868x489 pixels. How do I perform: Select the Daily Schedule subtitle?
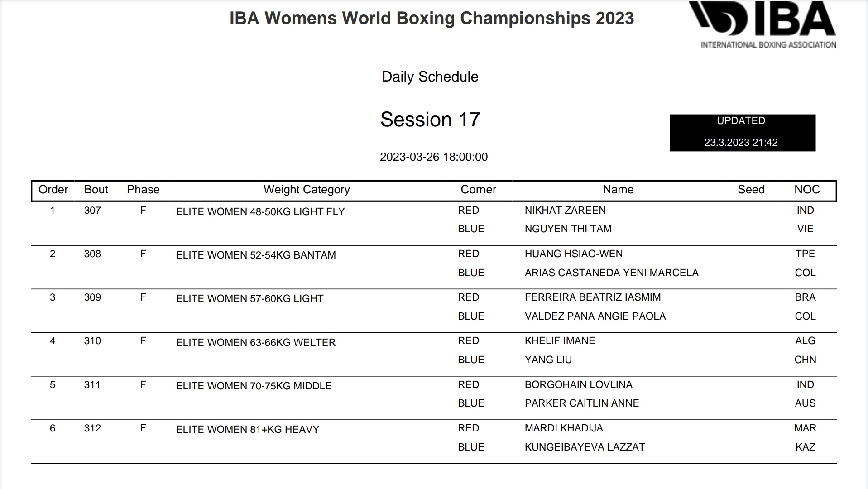tap(430, 77)
